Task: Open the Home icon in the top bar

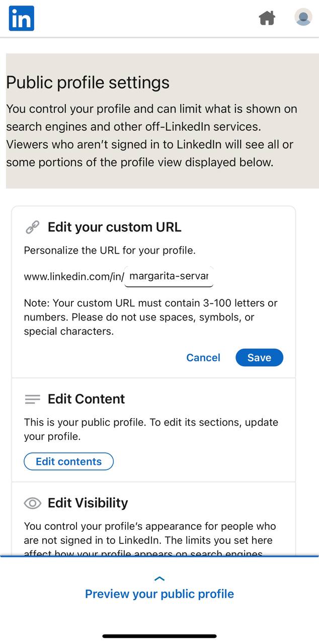Action: [267, 18]
